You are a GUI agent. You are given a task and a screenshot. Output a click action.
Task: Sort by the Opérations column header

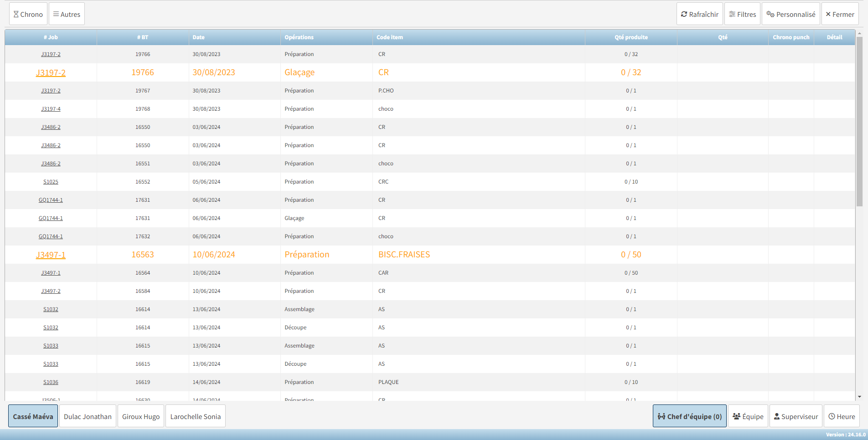299,37
